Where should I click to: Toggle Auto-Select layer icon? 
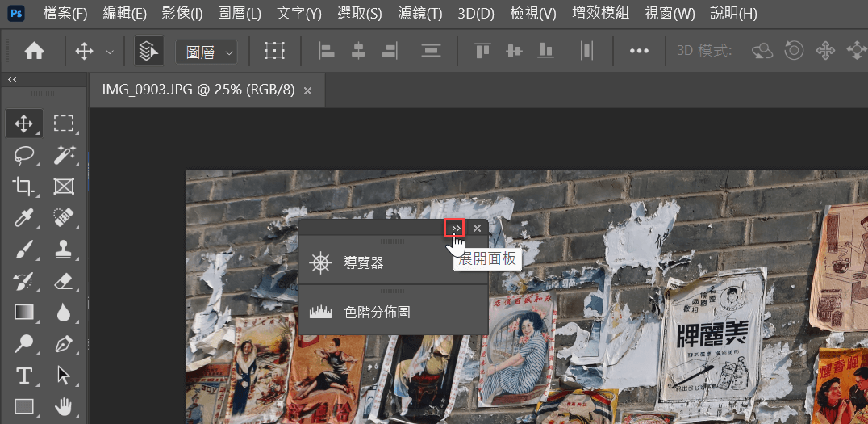[149, 52]
